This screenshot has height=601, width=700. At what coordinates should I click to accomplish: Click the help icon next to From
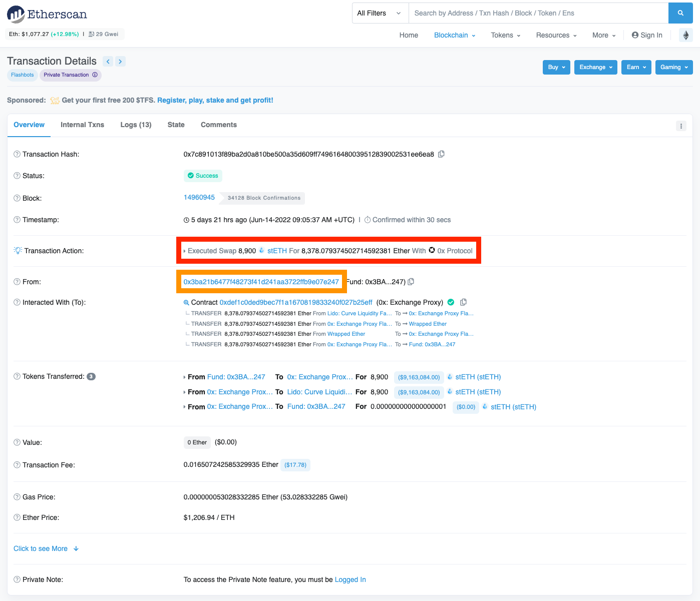(17, 282)
